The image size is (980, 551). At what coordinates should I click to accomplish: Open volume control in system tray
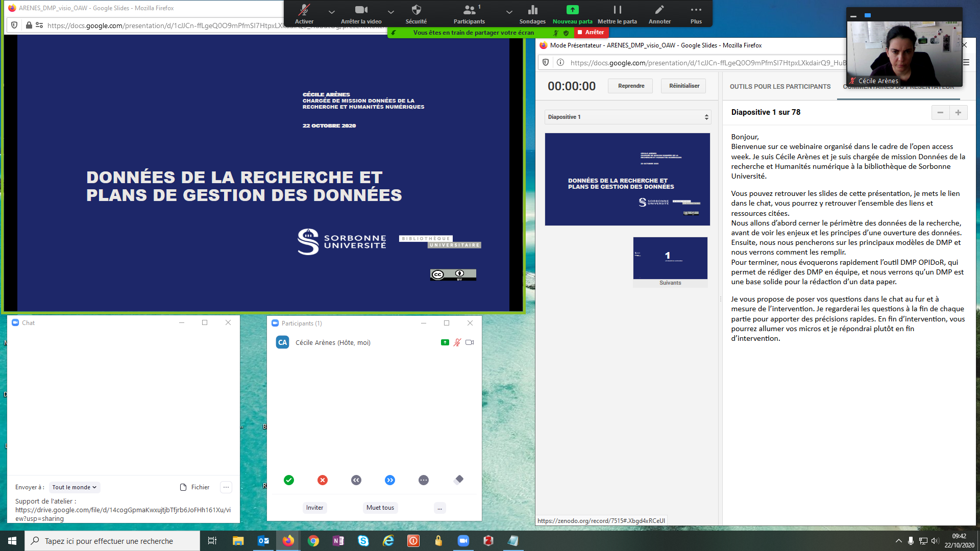935,541
